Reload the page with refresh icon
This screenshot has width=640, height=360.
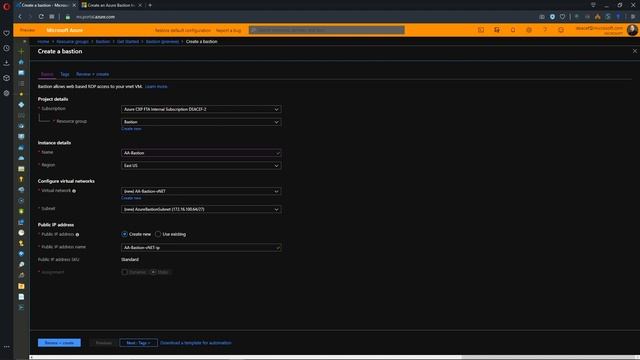coord(41,17)
